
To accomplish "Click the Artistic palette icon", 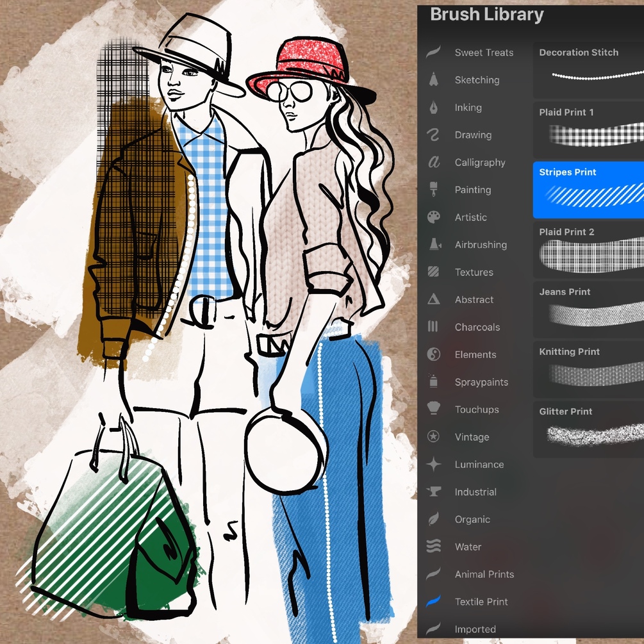I will pyautogui.click(x=433, y=217).
